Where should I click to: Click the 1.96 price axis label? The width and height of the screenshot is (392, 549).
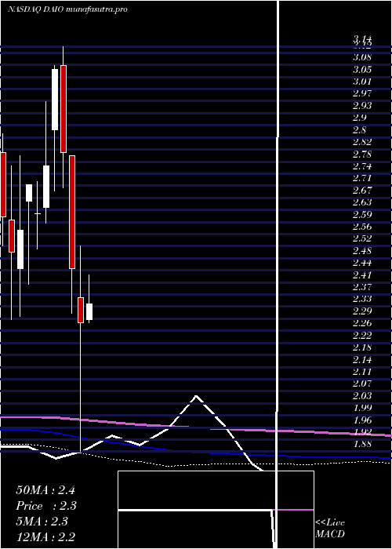point(362,420)
